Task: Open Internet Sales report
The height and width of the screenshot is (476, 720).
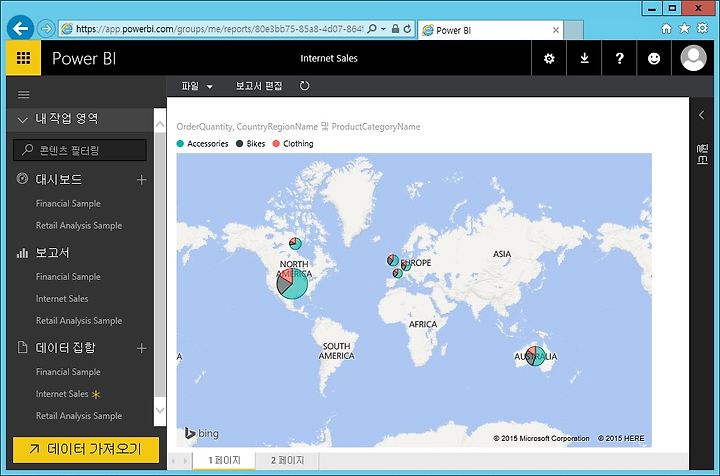Action: [x=62, y=298]
